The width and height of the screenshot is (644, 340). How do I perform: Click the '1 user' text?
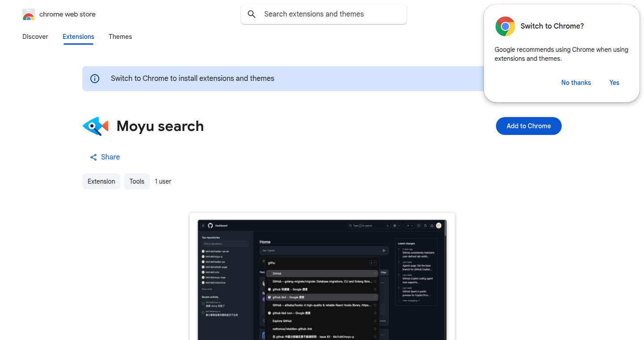coord(163,181)
